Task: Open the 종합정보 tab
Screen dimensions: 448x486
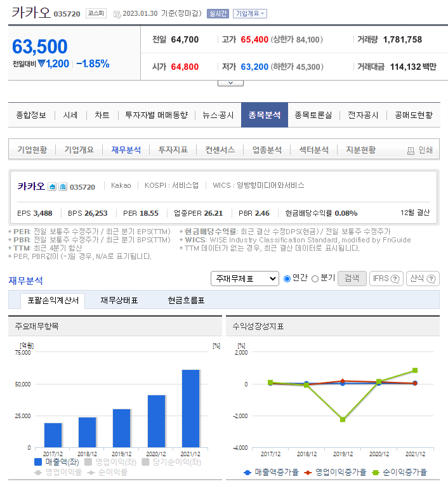Action: (31, 115)
